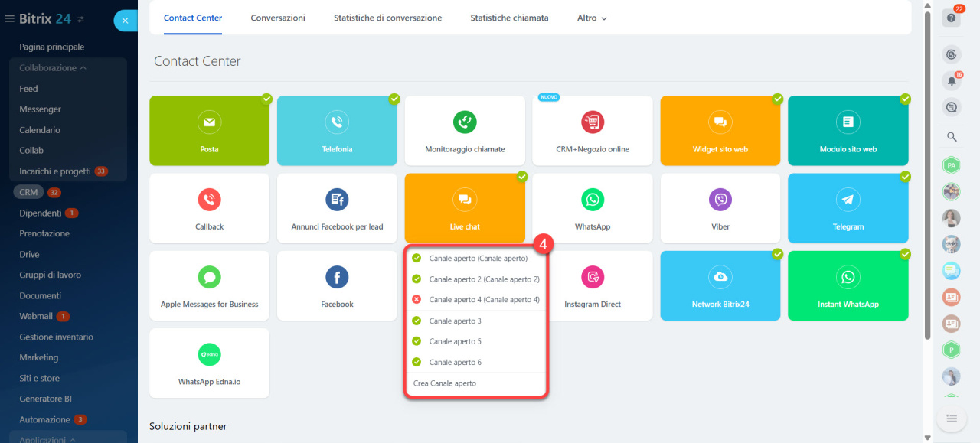Select Canale aperto (Canale aperto) entry
The width and height of the screenshot is (980, 443).
point(476,259)
